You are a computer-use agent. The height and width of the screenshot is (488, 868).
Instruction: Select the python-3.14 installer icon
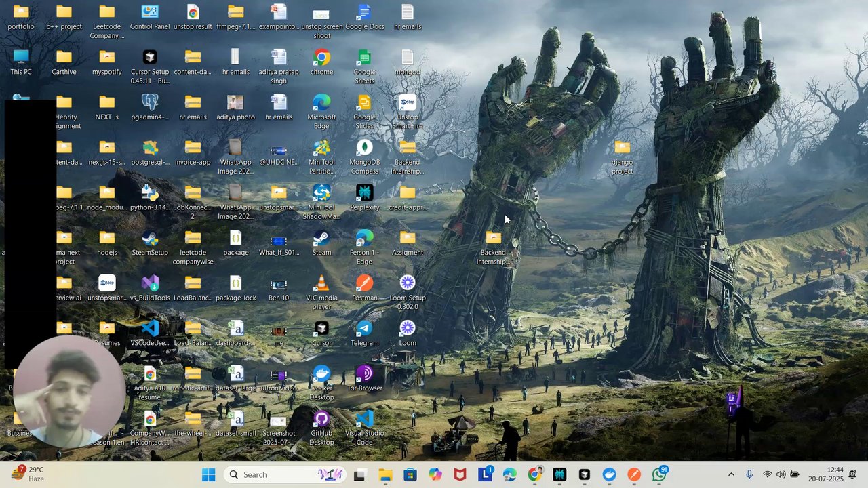point(150,198)
